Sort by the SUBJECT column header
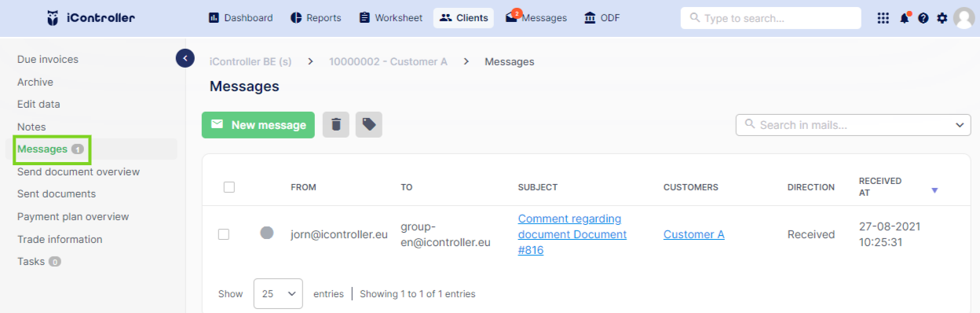Image resolution: width=980 pixels, height=313 pixels. [538, 187]
